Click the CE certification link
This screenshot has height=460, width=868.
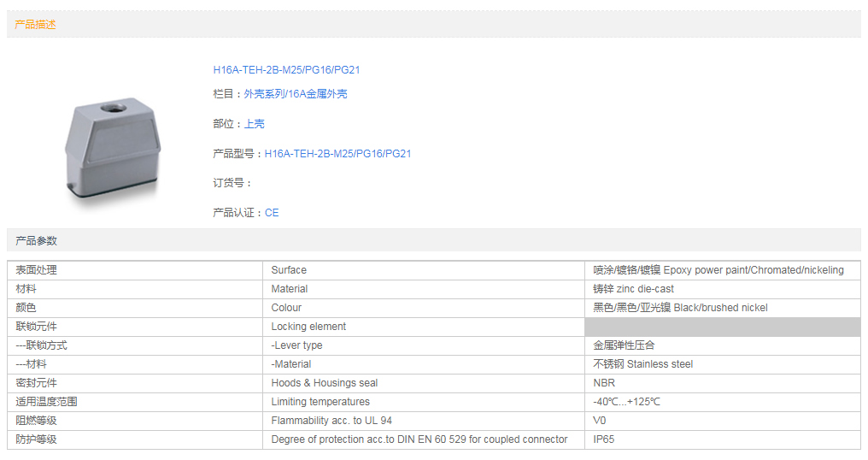point(272,213)
